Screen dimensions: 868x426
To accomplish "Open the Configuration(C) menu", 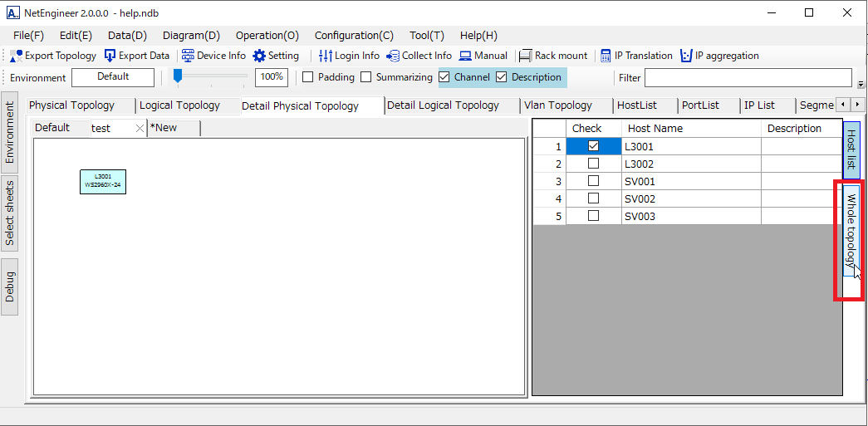I will coord(354,35).
